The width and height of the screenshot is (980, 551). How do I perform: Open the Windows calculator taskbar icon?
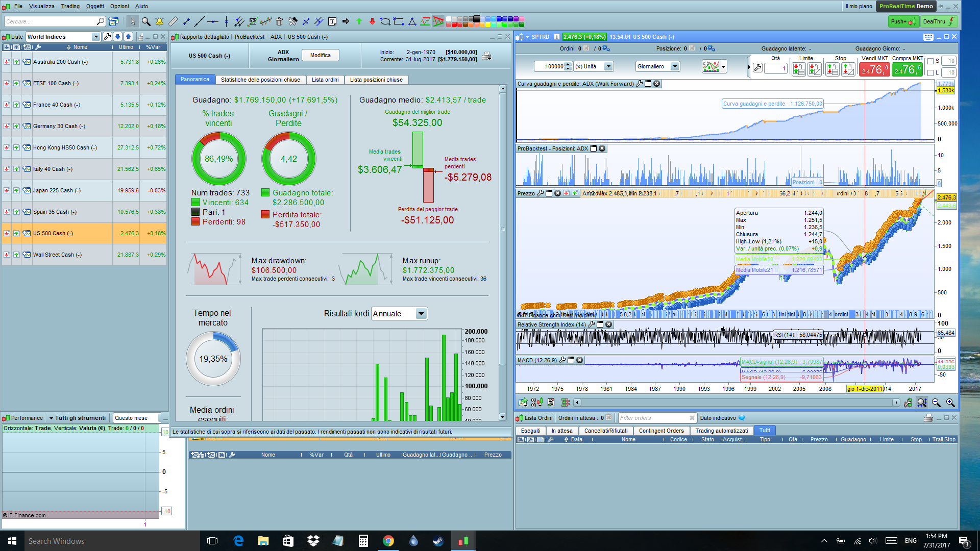click(363, 541)
